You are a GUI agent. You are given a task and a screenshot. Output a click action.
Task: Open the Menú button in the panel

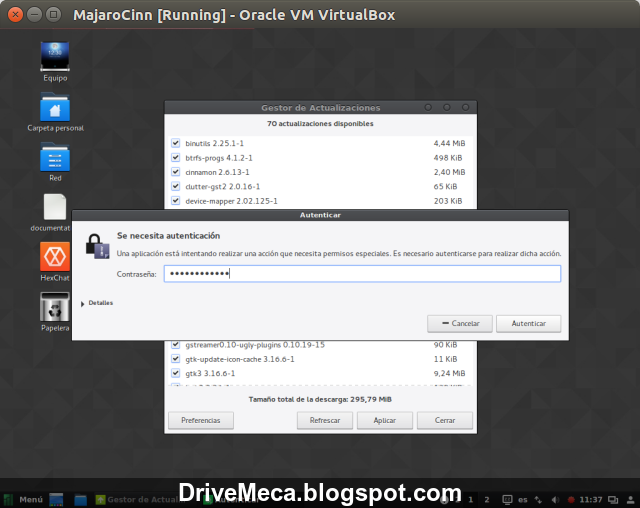coord(23,499)
